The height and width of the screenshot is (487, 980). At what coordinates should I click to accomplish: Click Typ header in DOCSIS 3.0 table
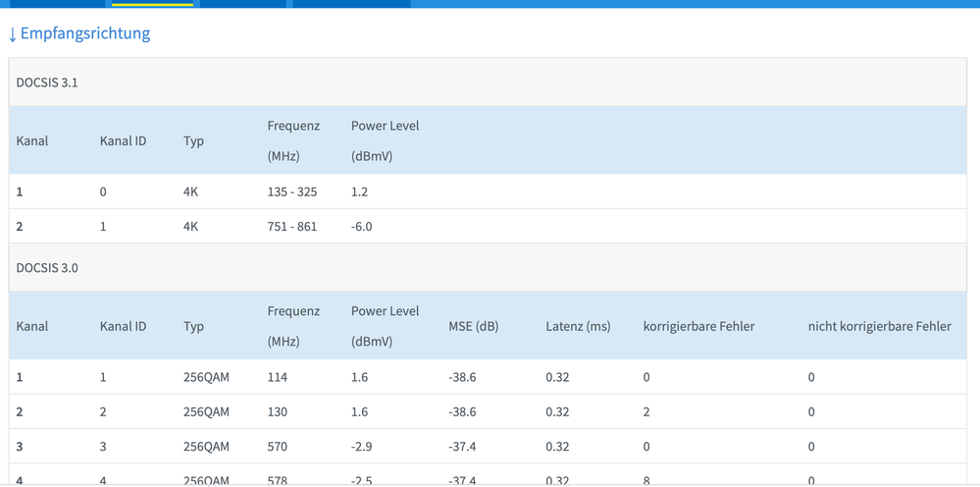coord(194,326)
